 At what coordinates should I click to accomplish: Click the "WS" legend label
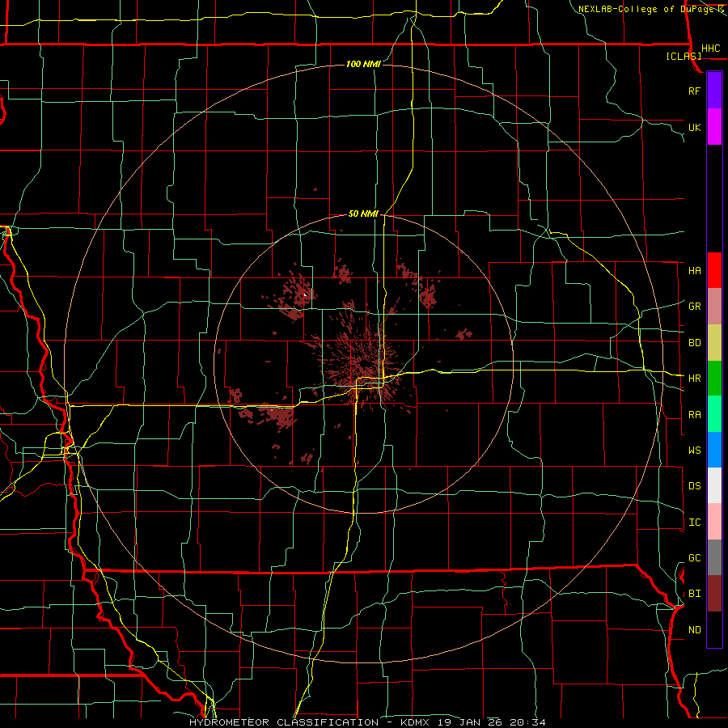pos(694,451)
